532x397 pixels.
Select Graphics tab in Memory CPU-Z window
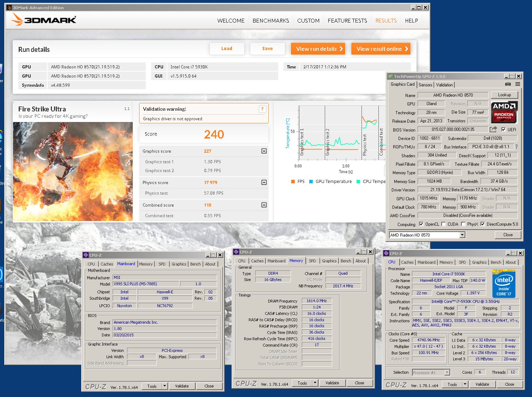point(329,261)
